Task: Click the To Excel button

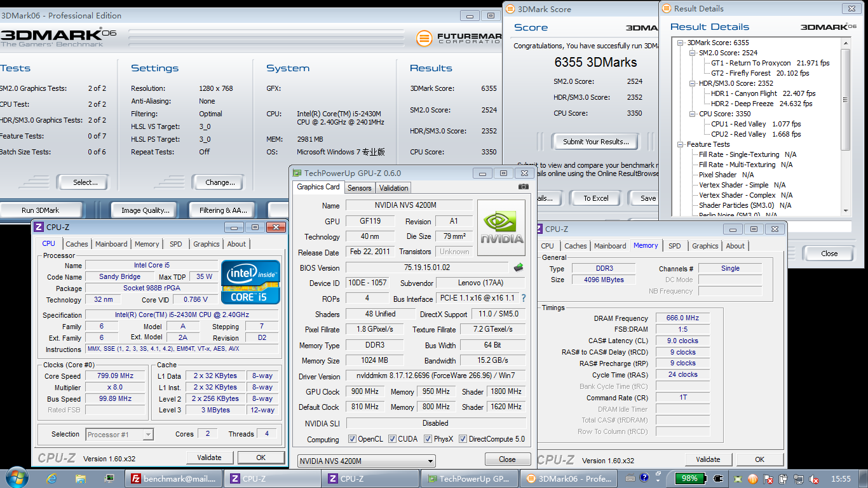Action: coord(596,198)
